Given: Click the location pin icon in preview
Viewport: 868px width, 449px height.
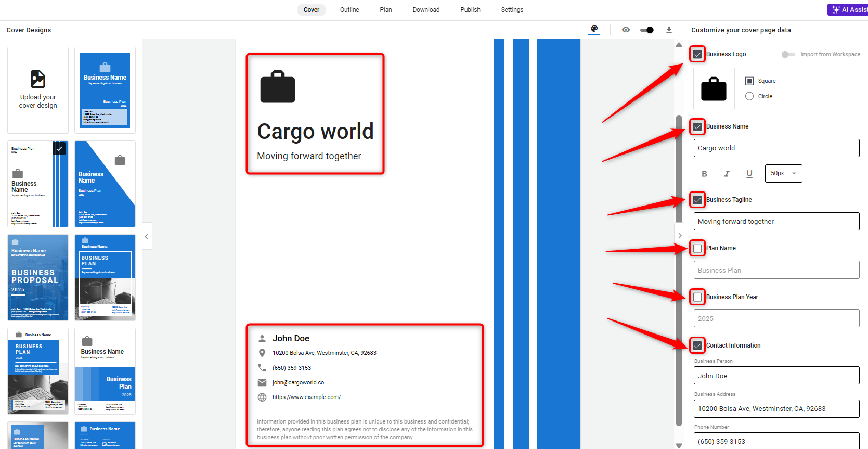Looking at the screenshot, I should (262, 353).
